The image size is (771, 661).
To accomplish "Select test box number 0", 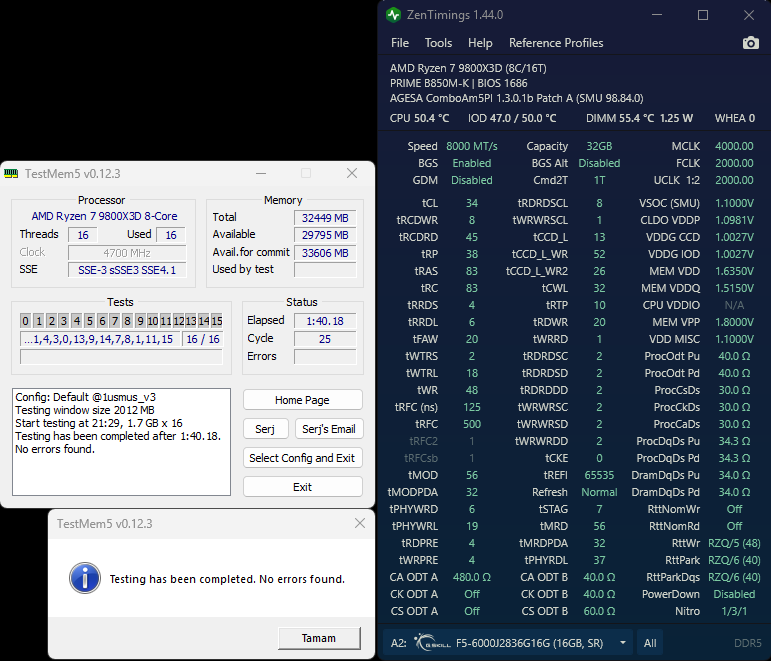I will (x=26, y=321).
